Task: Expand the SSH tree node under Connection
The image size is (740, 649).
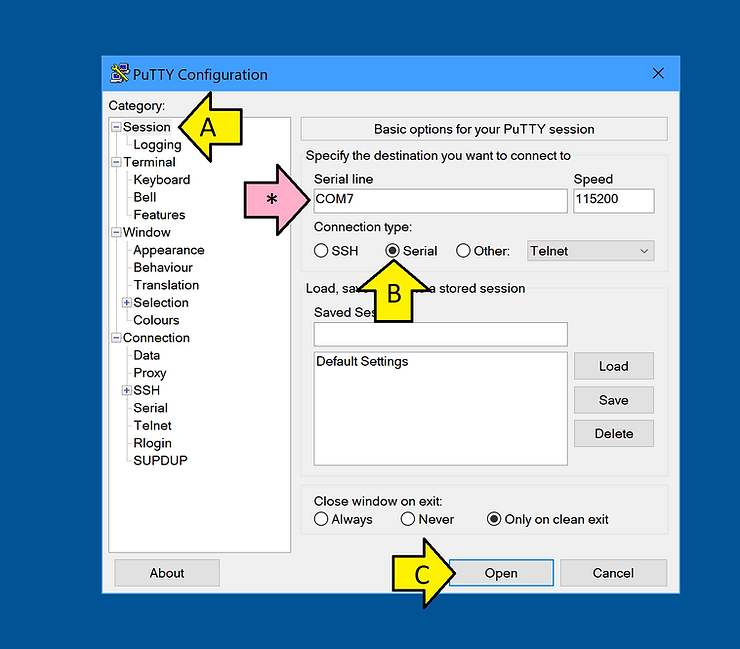Action: [x=126, y=391]
